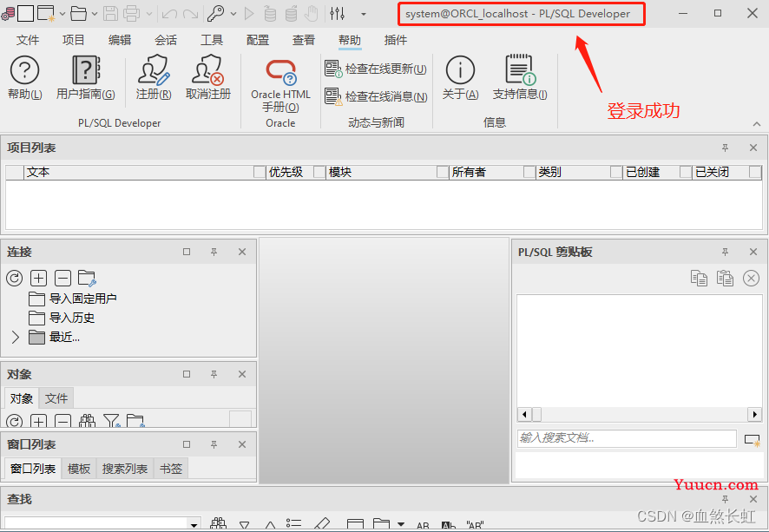Open the quick access toolbar customize dropdown
Viewport: 769px width, 532px height.
[x=364, y=14]
